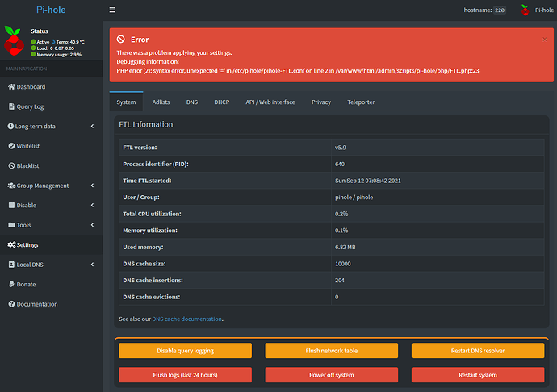Expand the Local DNS submenu chevron
Screen dimensions: 557x392
tap(92, 265)
